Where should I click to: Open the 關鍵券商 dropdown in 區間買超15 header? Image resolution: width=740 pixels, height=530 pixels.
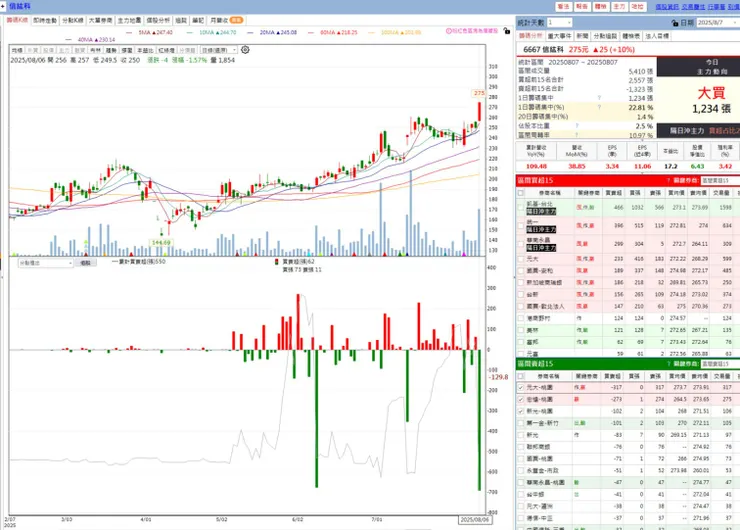(720, 180)
